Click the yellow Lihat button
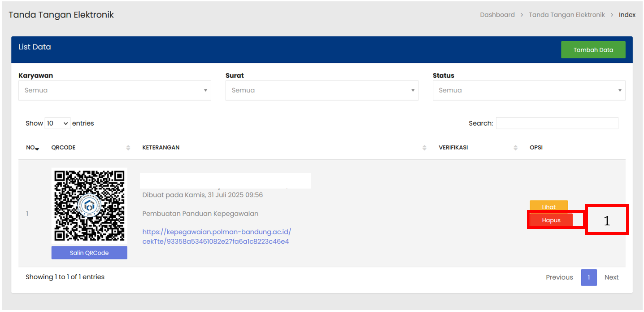This screenshot has height=312, width=644. click(x=548, y=207)
